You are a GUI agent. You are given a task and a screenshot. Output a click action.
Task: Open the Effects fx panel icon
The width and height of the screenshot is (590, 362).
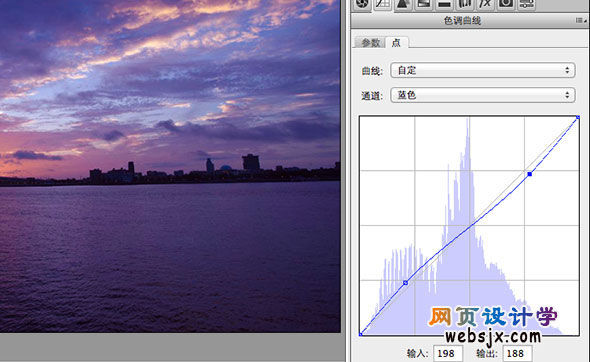point(485,5)
